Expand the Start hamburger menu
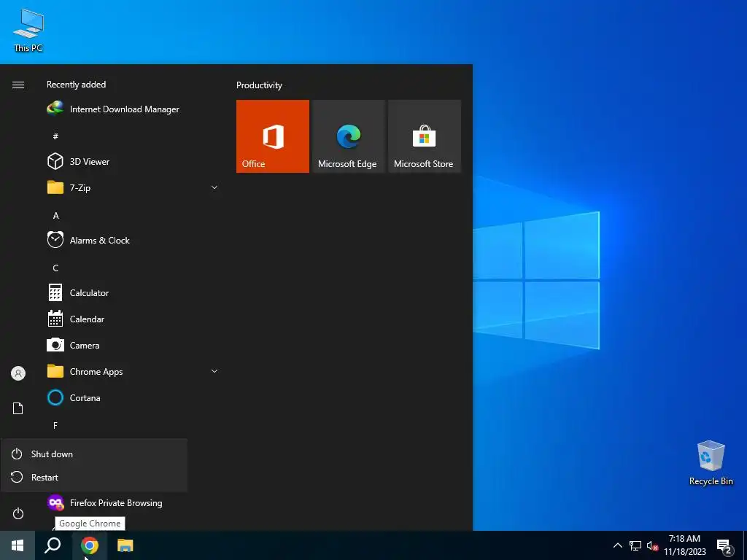747x560 pixels. [18, 85]
